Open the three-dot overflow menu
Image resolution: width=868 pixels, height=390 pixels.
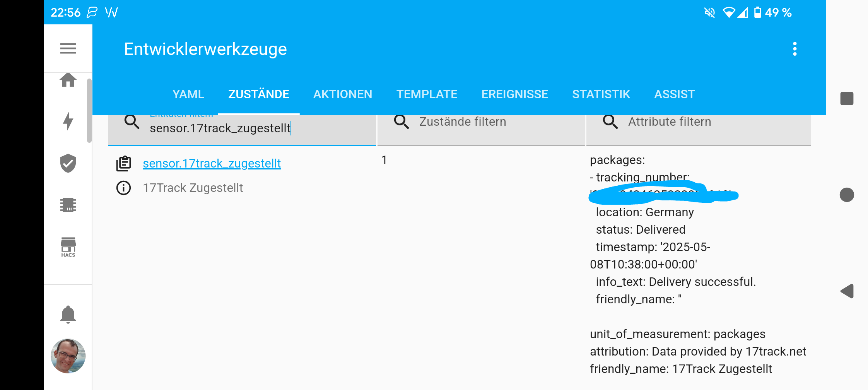pos(795,49)
